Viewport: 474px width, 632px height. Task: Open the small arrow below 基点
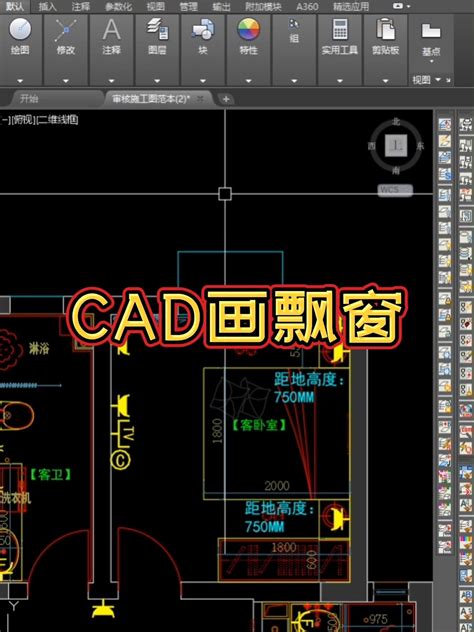click(x=431, y=62)
